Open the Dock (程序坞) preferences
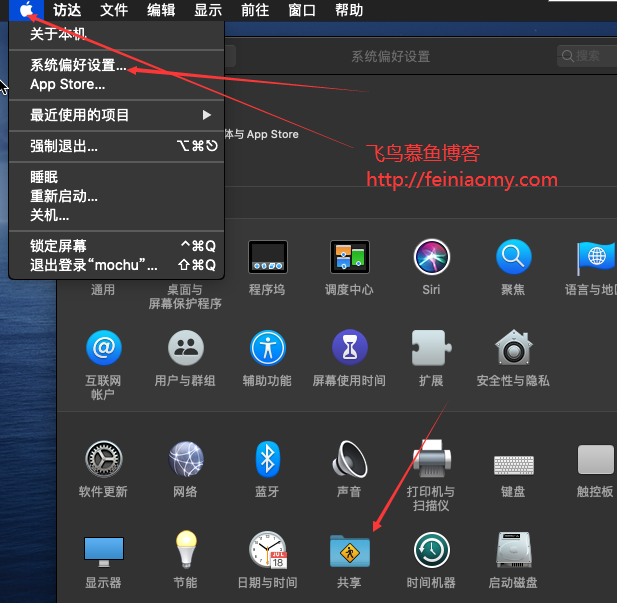This screenshot has width=617, height=603. click(268, 257)
